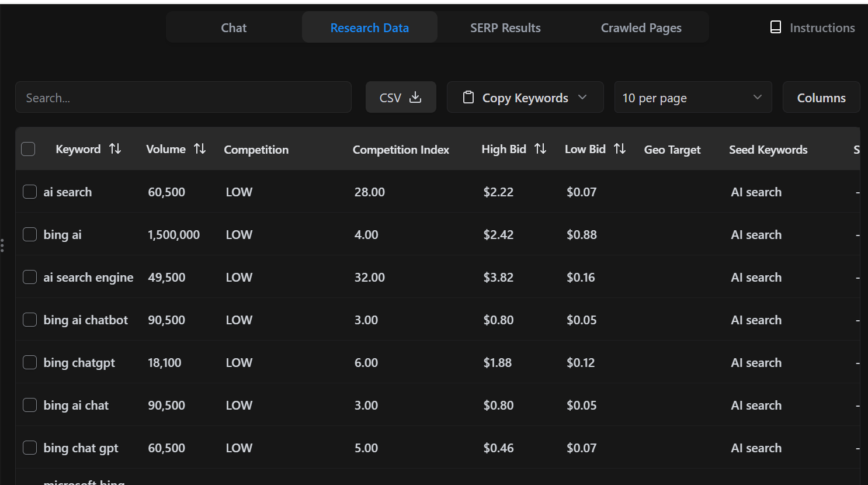Click the three-dot handle on the left edge

point(2,245)
